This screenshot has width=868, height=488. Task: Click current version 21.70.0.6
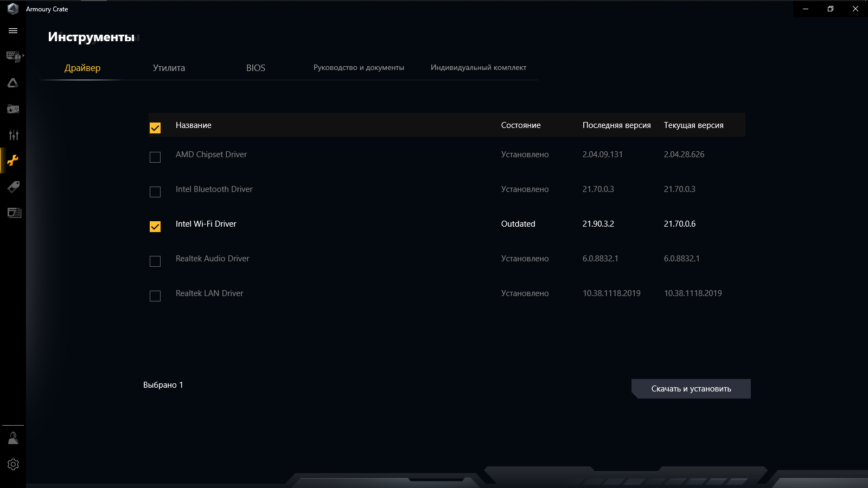680,224
